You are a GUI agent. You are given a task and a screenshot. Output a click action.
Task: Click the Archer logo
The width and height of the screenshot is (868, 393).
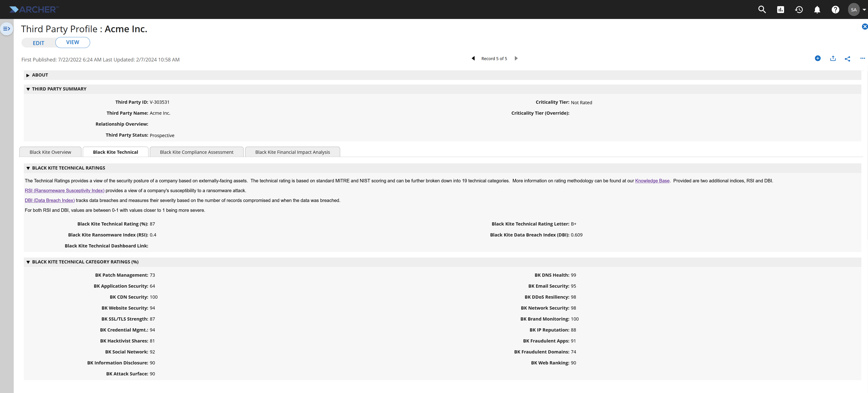[x=34, y=9]
